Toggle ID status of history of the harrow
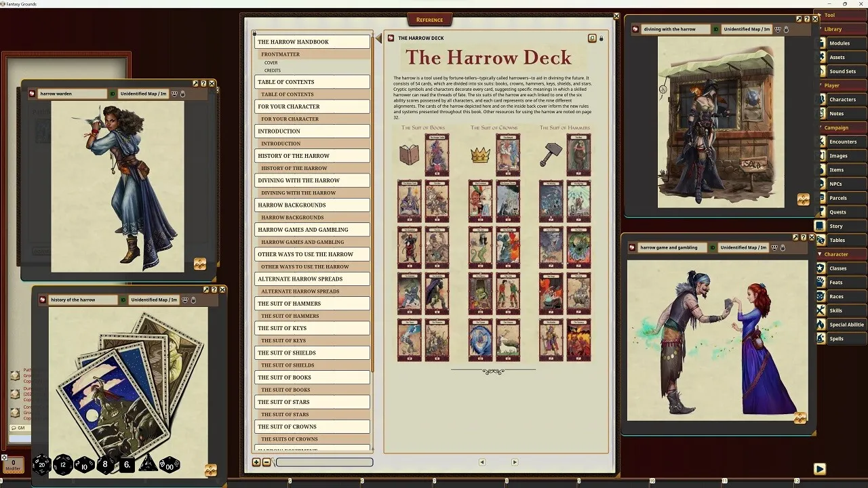 123,300
